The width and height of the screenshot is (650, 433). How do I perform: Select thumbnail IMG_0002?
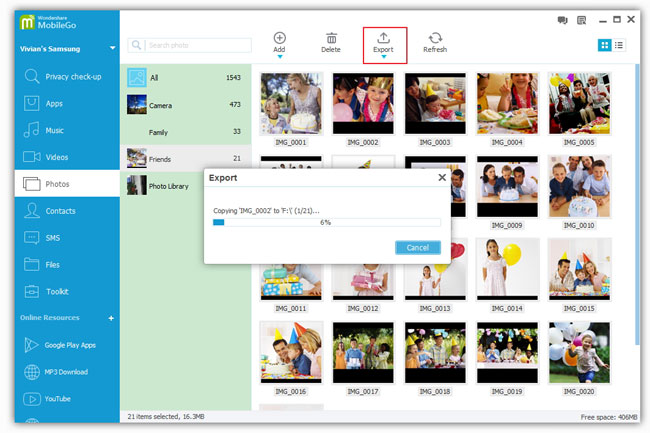coord(363,104)
